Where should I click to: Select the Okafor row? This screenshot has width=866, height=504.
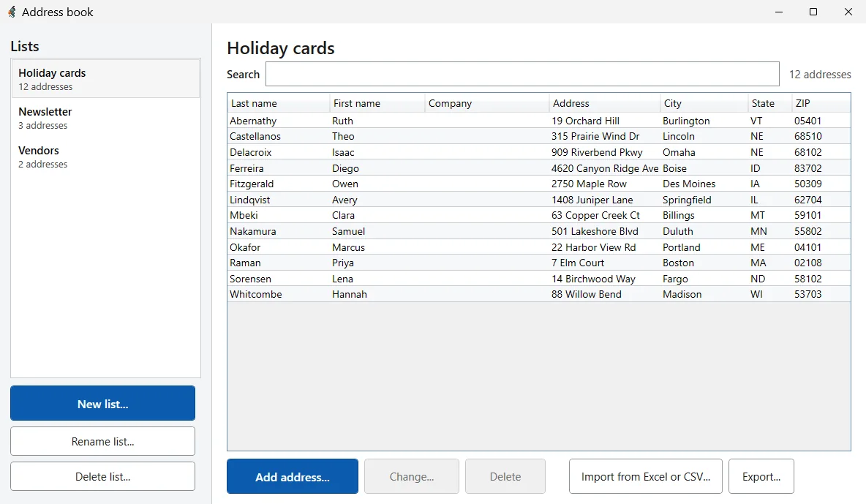pyautogui.click(x=538, y=247)
